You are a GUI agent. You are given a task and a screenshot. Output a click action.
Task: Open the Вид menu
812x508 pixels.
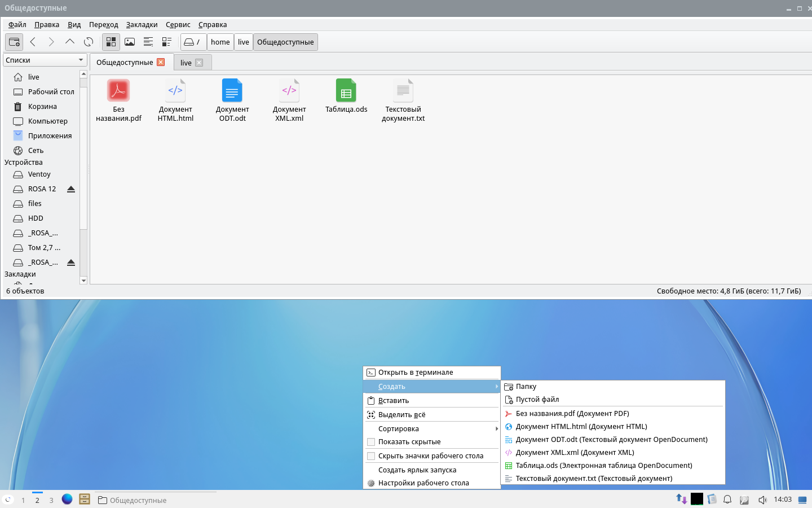point(74,25)
